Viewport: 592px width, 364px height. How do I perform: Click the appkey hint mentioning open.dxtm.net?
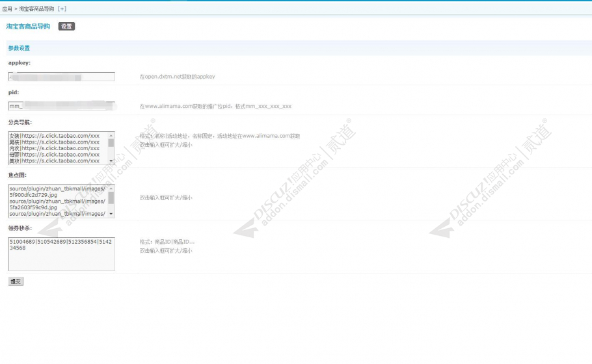(x=177, y=77)
